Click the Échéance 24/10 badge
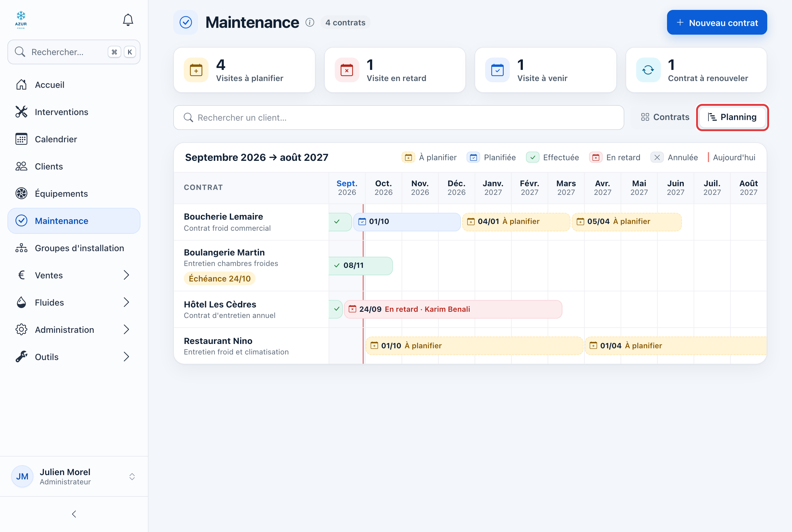792x532 pixels. 220,279
